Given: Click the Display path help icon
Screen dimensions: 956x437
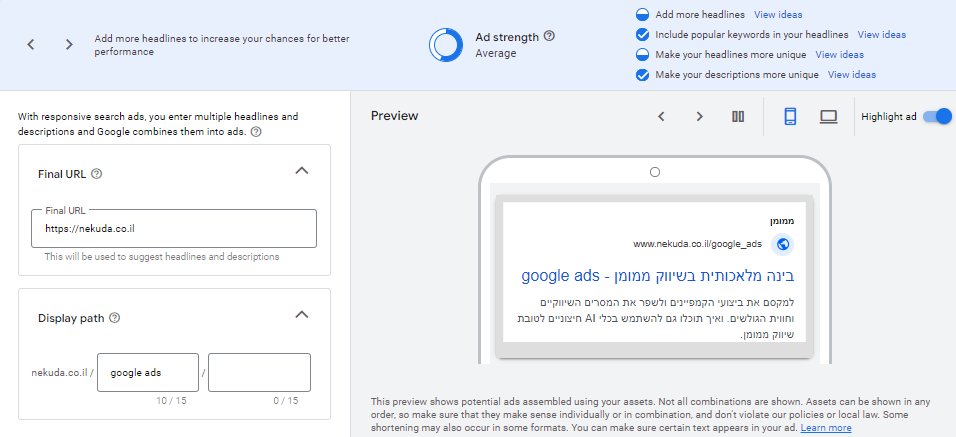Looking at the screenshot, I should (x=114, y=318).
